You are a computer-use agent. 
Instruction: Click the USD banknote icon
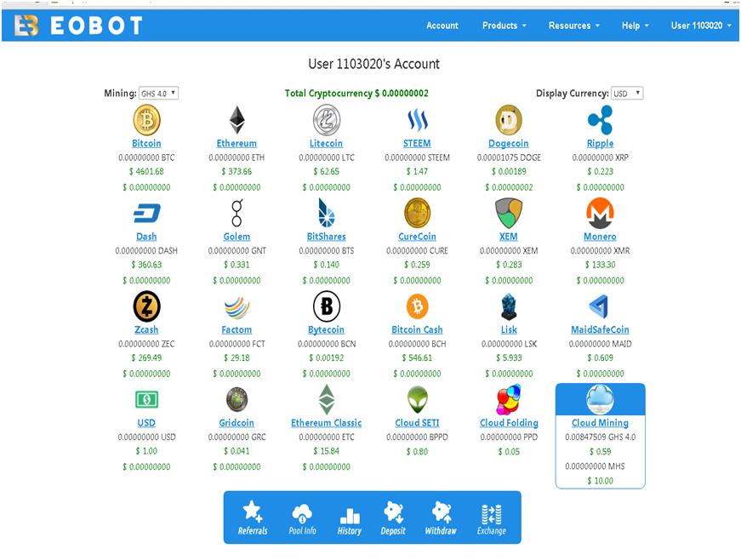point(146,399)
